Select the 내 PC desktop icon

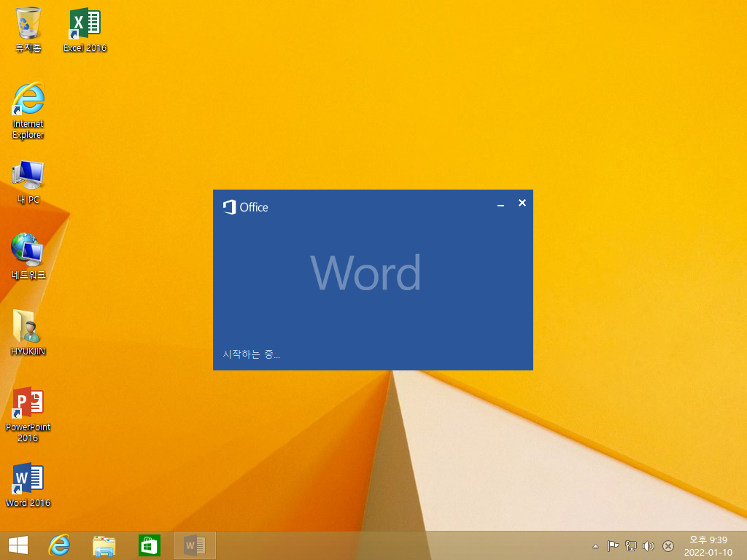pyautogui.click(x=28, y=182)
